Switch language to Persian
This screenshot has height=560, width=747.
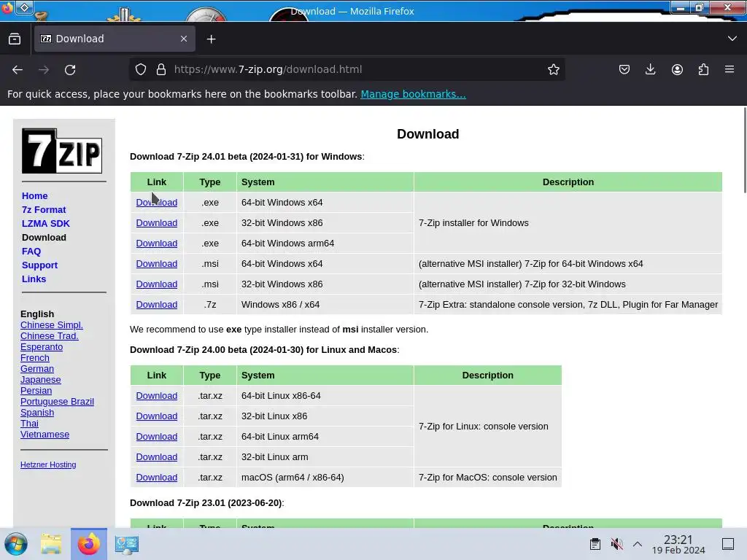tap(36, 391)
